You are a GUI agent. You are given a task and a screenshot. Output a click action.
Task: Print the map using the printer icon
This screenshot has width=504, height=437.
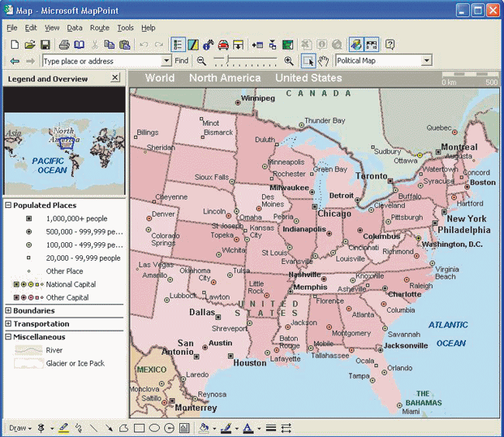[x=64, y=45]
